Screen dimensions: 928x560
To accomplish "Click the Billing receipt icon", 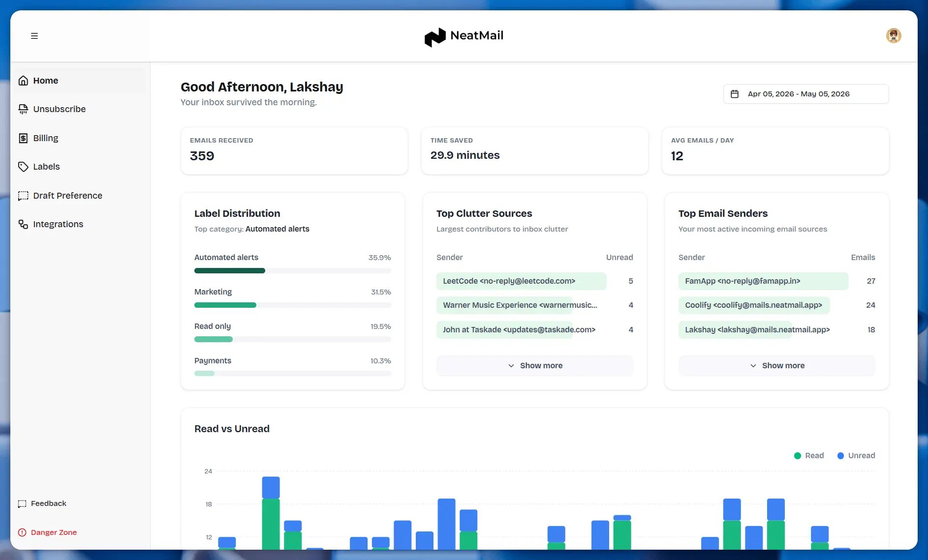I will (23, 138).
